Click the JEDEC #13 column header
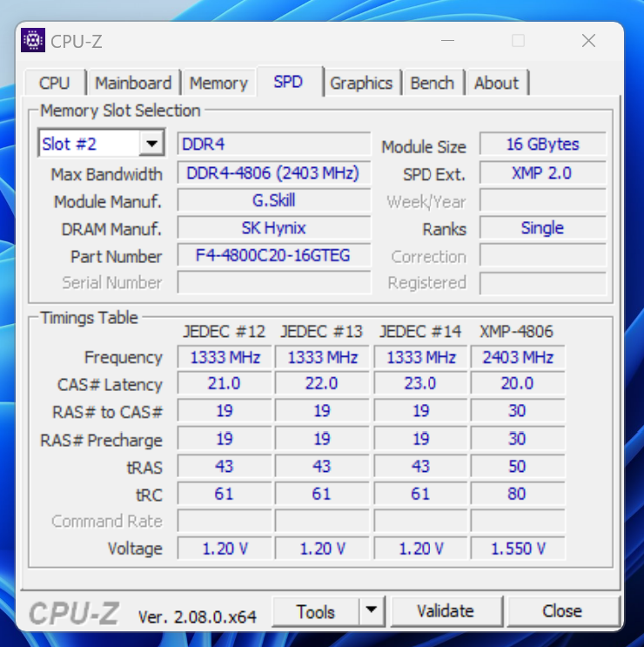 pyautogui.click(x=322, y=332)
